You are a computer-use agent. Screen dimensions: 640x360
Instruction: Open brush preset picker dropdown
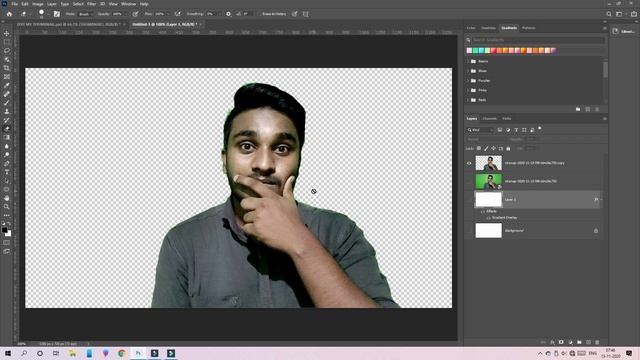pyautogui.click(x=48, y=14)
